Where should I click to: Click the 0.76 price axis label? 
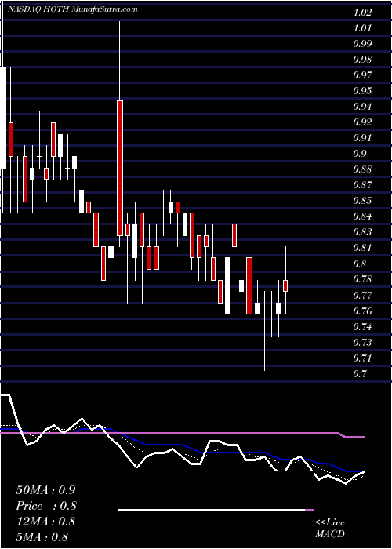361,311
